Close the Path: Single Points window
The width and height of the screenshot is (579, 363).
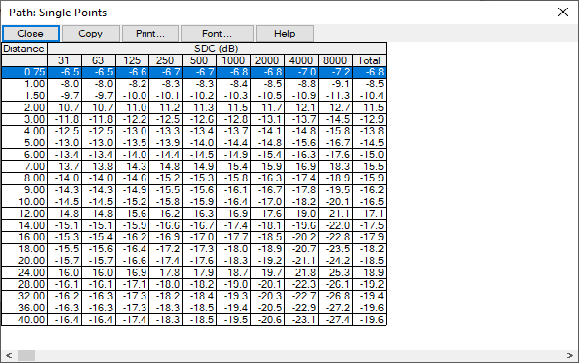(563, 12)
